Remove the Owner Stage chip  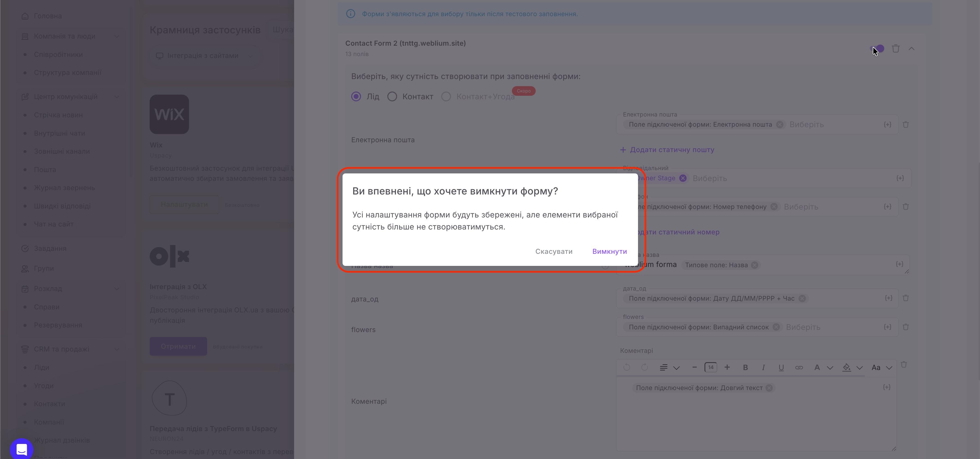(683, 178)
